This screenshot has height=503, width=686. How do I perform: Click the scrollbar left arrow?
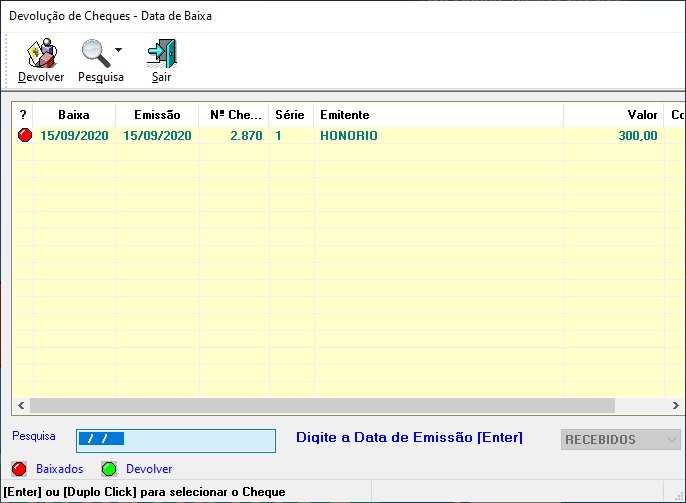pos(19,406)
